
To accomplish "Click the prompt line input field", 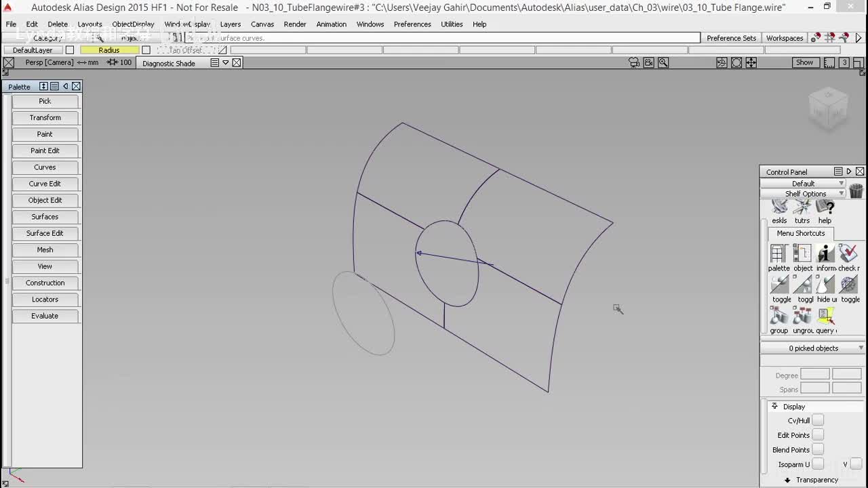I will (441, 38).
